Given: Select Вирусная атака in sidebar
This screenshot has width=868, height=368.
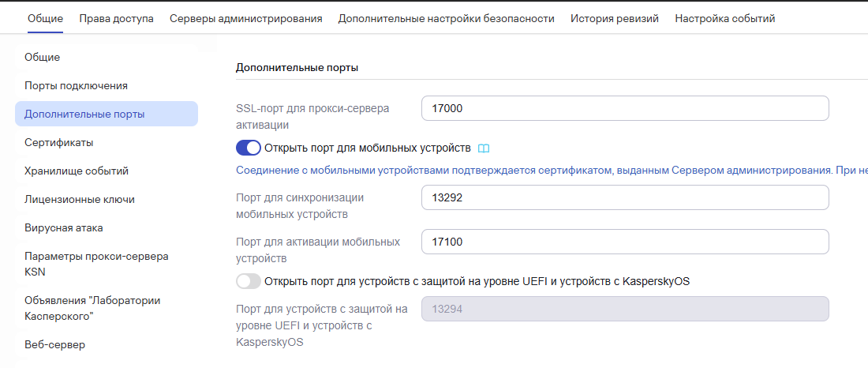Looking at the screenshot, I should tap(64, 227).
